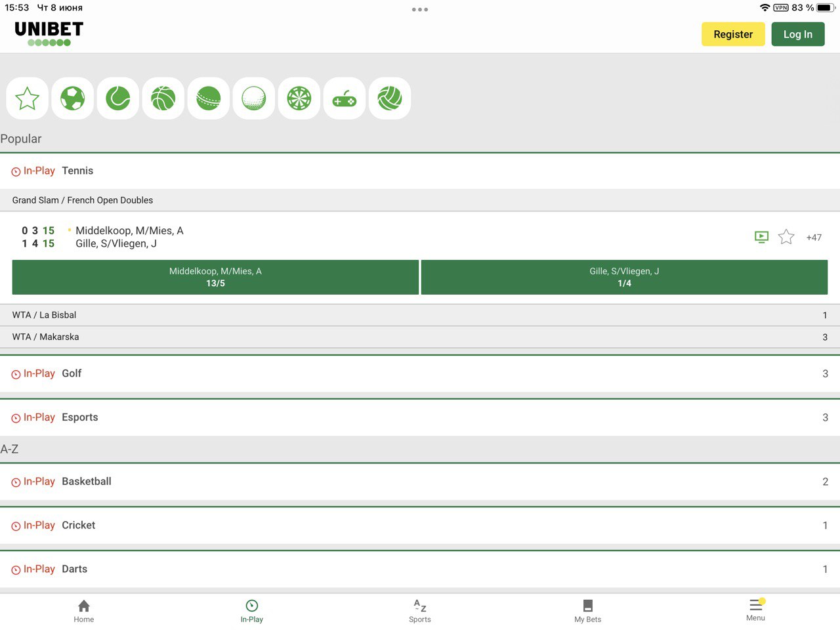Open Middelkoop, M/Mies, A match details
Image resolution: width=840 pixels, height=630 pixels.
(x=129, y=231)
